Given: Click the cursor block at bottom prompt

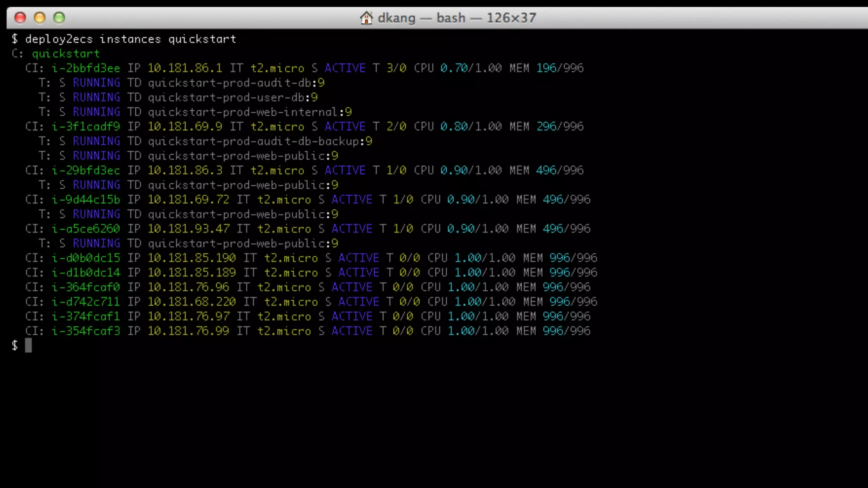Looking at the screenshot, I should [28, 345].
